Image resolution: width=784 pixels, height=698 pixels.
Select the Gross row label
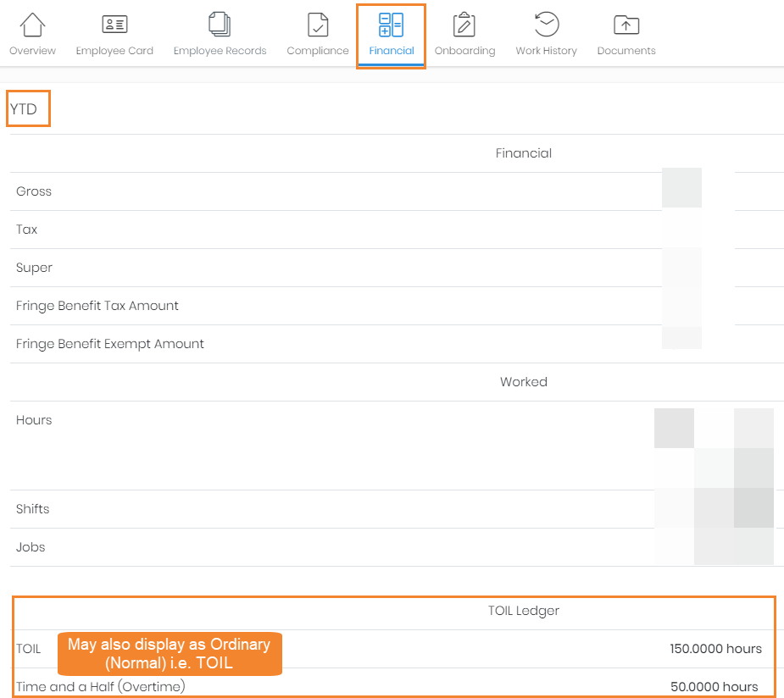point(34,191)
